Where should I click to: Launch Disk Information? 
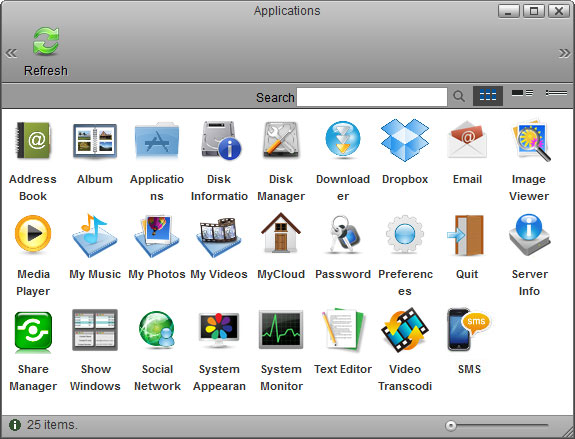220,140
